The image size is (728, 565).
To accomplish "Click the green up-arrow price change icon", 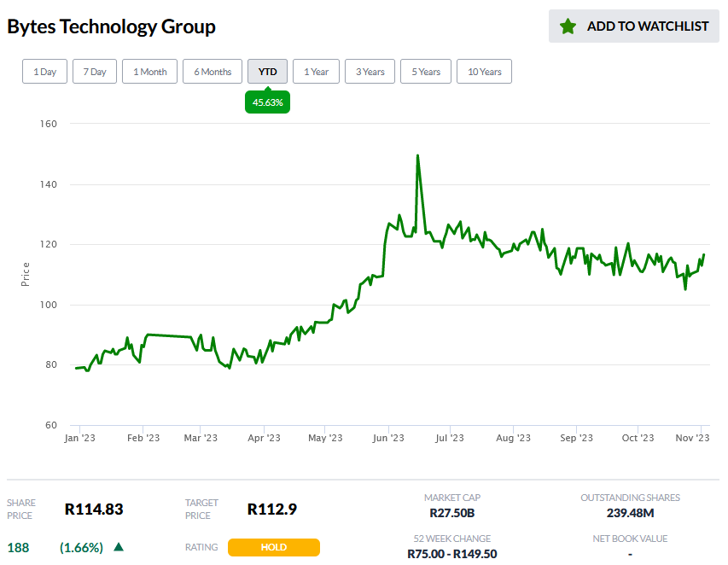I will 119,547.
